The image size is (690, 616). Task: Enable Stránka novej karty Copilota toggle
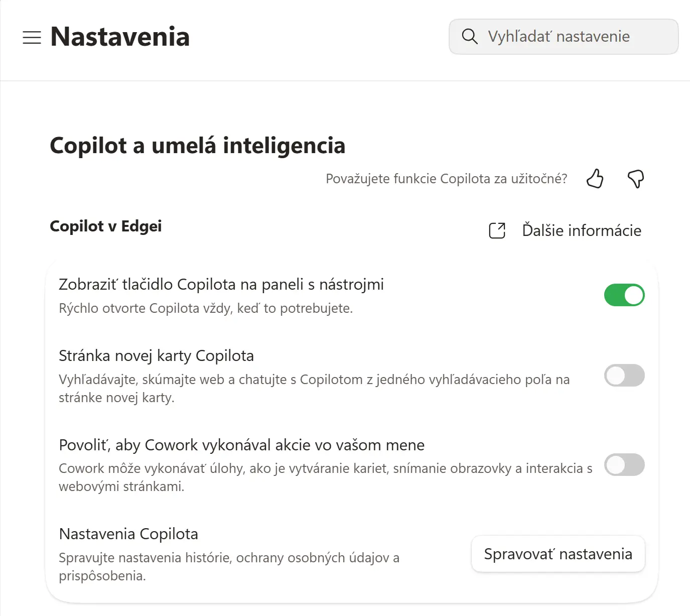624,376
